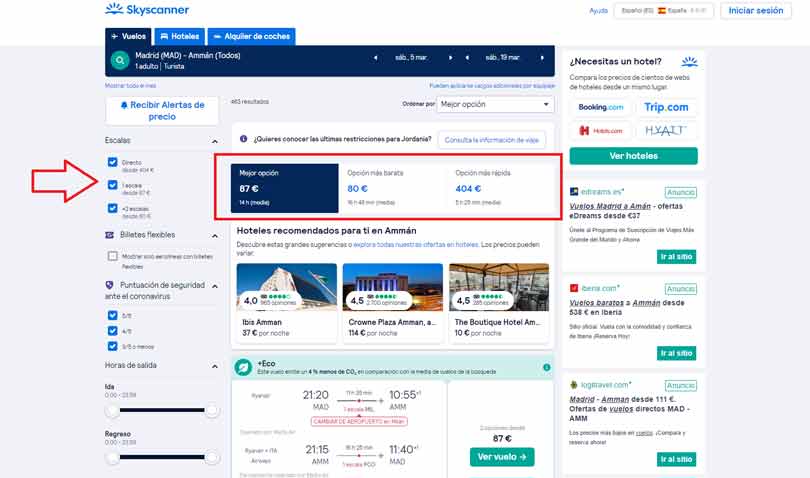The height and width of the screenshot is (478, 810).
Task: Toggle the 1 escala checkbox
Action: tap(113, 186)
